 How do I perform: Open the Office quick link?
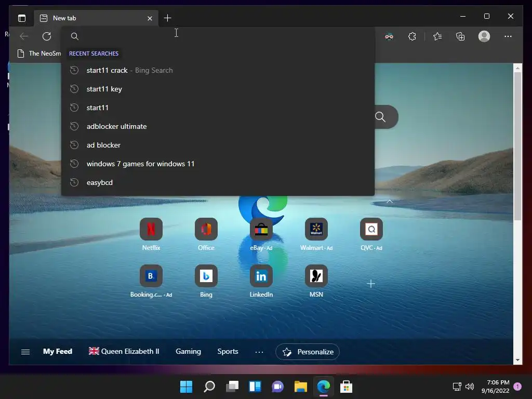pyautogui.click(x=206, y=234)
